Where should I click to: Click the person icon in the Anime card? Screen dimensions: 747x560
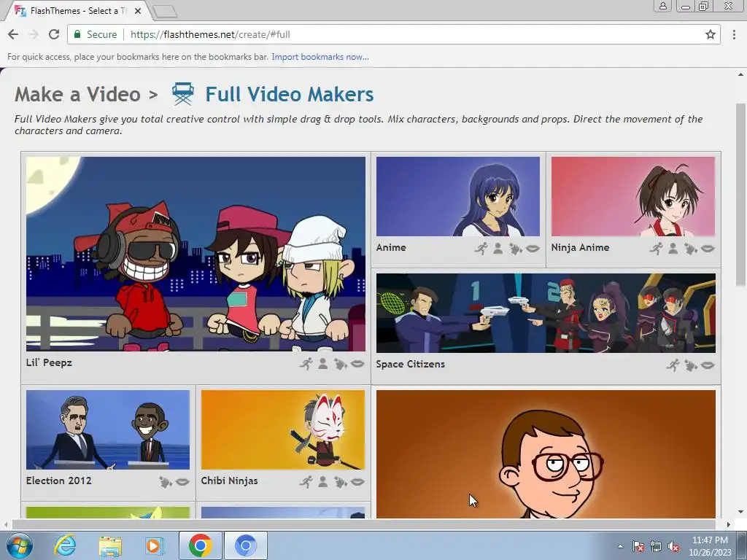pos(498,248)
